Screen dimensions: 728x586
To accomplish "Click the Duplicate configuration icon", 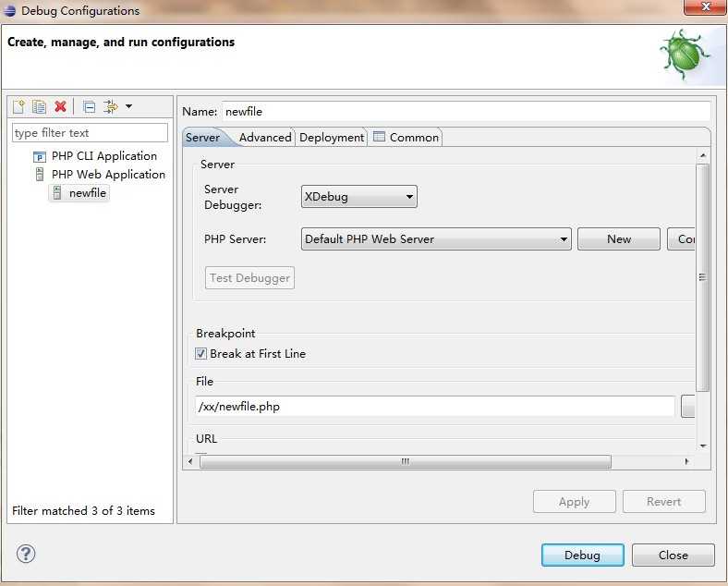I will (x=39, y=106).
